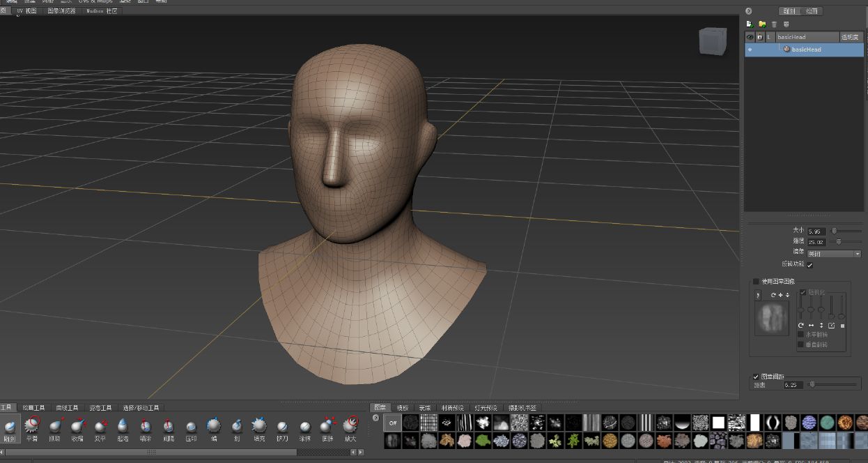The height and width of the screenshot is (463, 868).
Task: Click the 绘画 layers mode button
Action: pos(812,11)
